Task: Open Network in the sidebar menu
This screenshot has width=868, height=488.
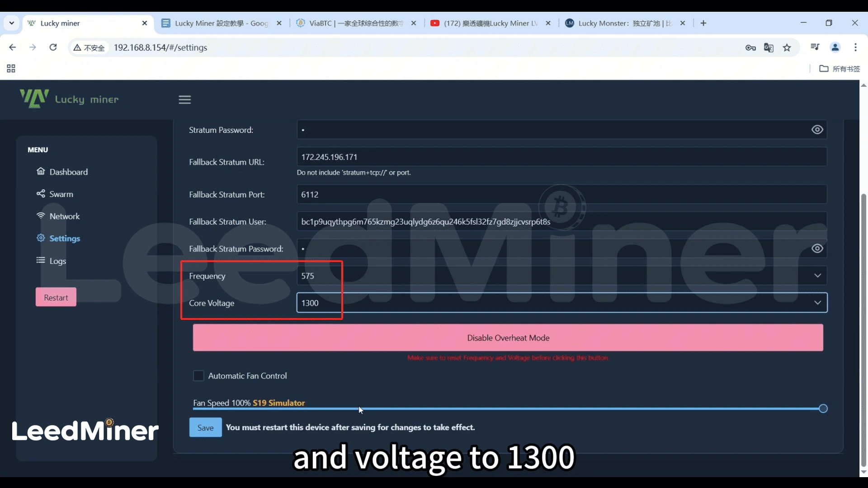Action: (58, 216)
